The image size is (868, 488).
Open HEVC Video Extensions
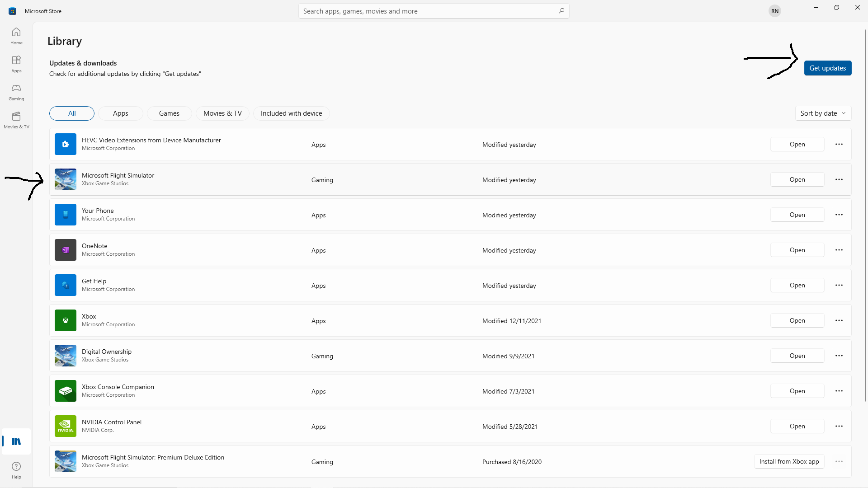click(x=797, y=144)
